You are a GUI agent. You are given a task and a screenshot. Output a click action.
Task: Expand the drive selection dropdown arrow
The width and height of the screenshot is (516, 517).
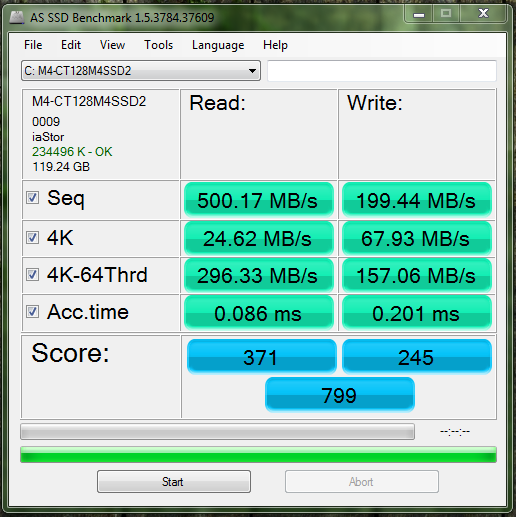252,71
